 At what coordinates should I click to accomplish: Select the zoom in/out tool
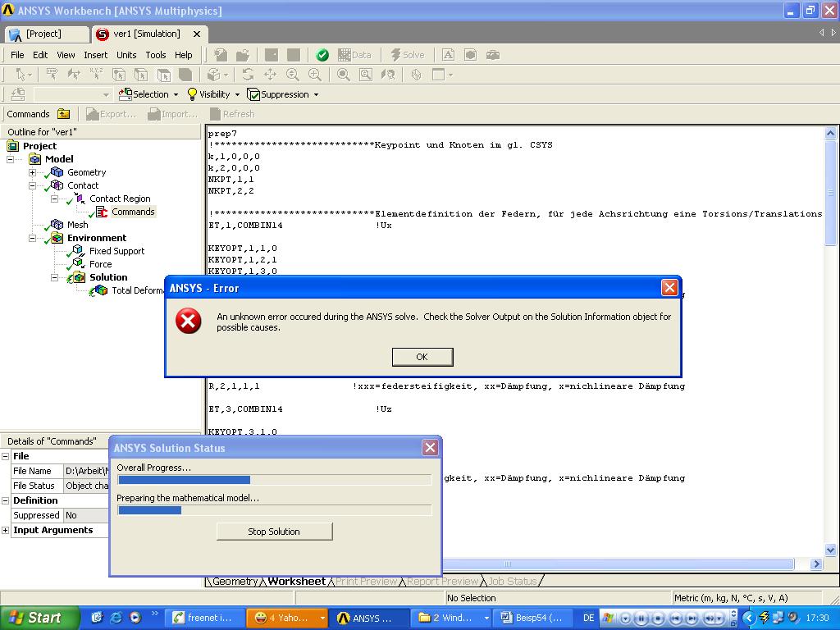coord(293,75)
